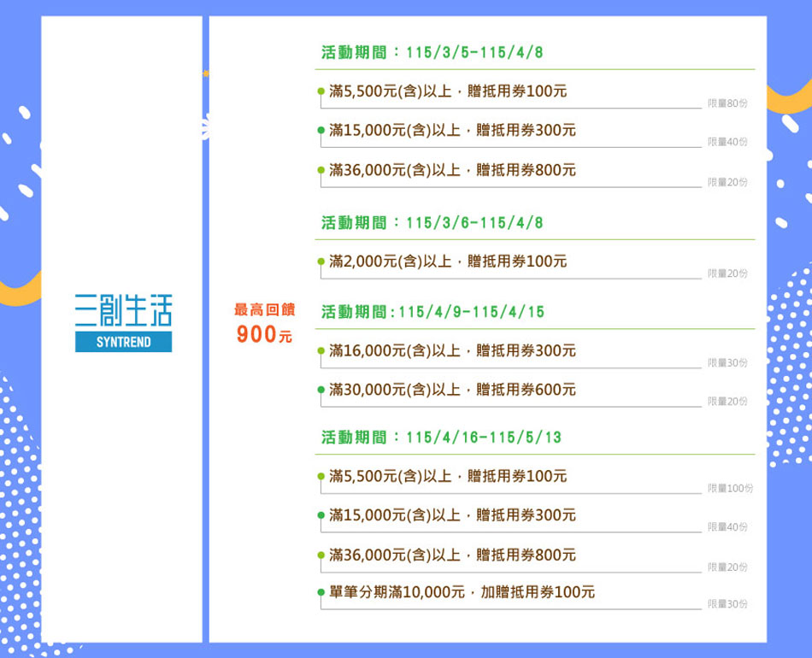Click the 限量100份 quantity label
This screenshot has width=812, height=658.
pos(730,488)
